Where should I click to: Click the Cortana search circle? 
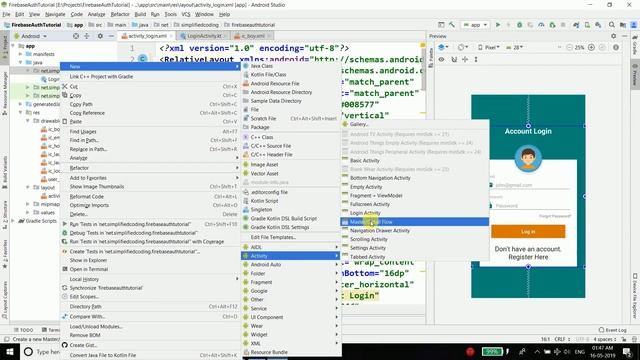(28, 351)
